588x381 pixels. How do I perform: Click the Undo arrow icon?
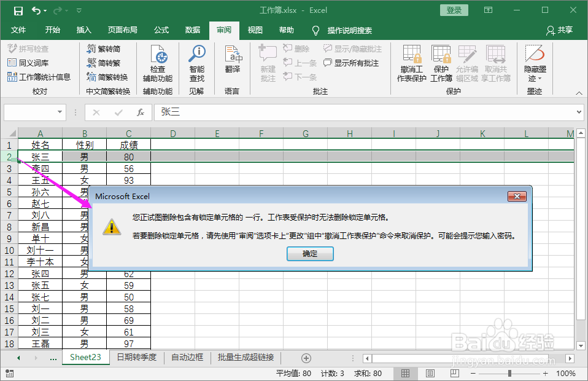(x=36, y=10)
